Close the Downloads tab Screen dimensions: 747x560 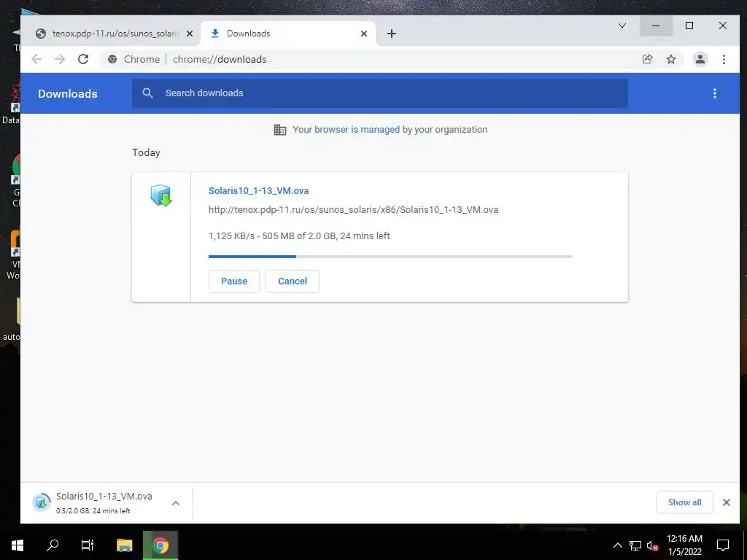[x=364, y=34]
